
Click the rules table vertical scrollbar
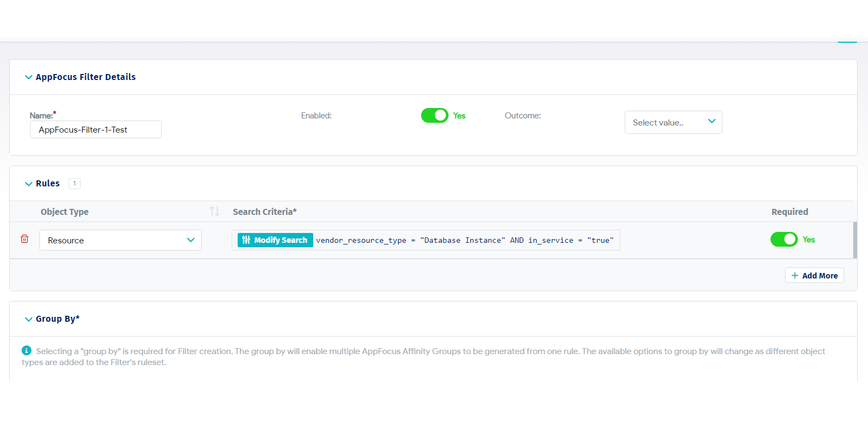pos(855,240)
